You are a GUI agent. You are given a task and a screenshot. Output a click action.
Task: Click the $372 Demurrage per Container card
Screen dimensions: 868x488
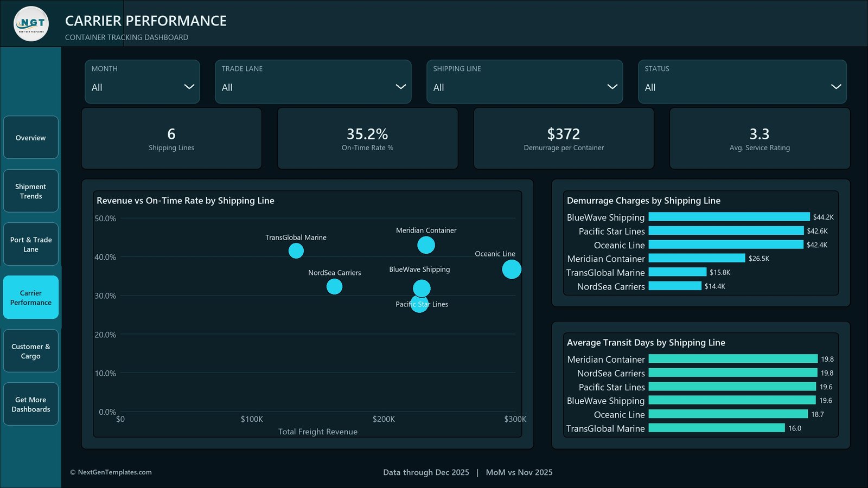point(564,138)
